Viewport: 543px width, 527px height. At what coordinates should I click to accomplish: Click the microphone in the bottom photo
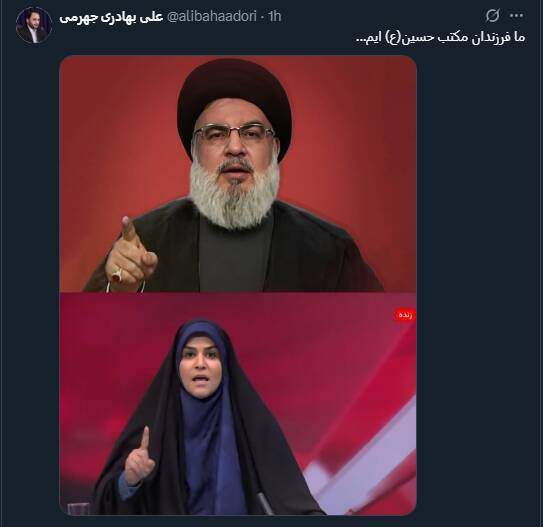pyautogui.click(x=266, y=504)
